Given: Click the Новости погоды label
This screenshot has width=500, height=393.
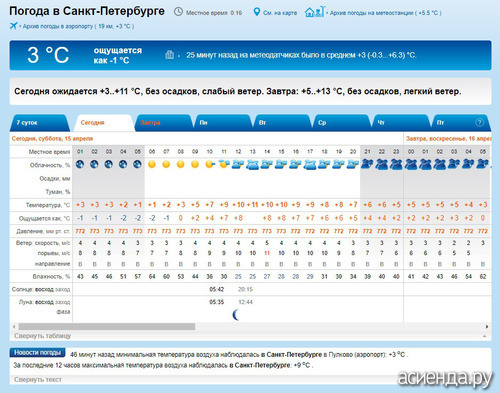Looking at the screenshot, I should click(x=37, y=353).
